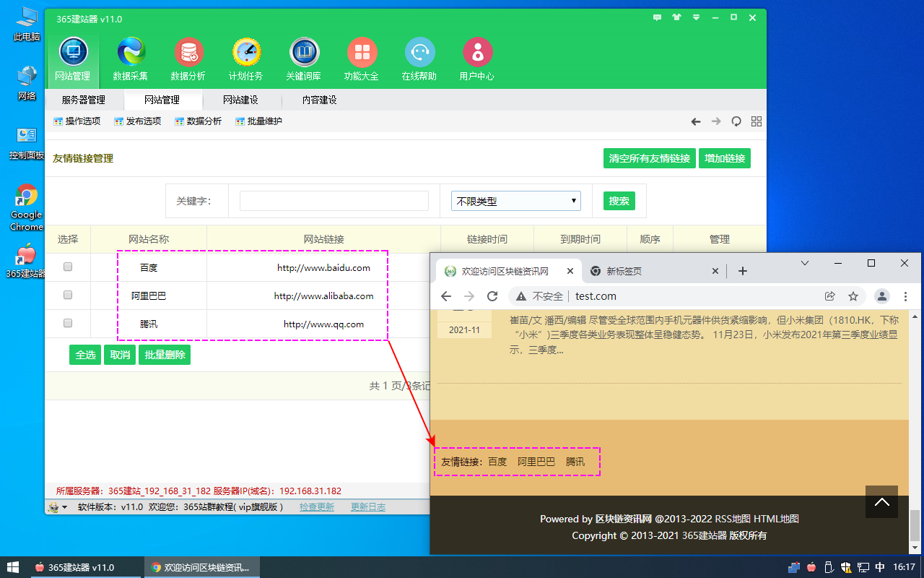Close the 新标签页 Chrome tab
924x578 pixels.
pos(715,272)
